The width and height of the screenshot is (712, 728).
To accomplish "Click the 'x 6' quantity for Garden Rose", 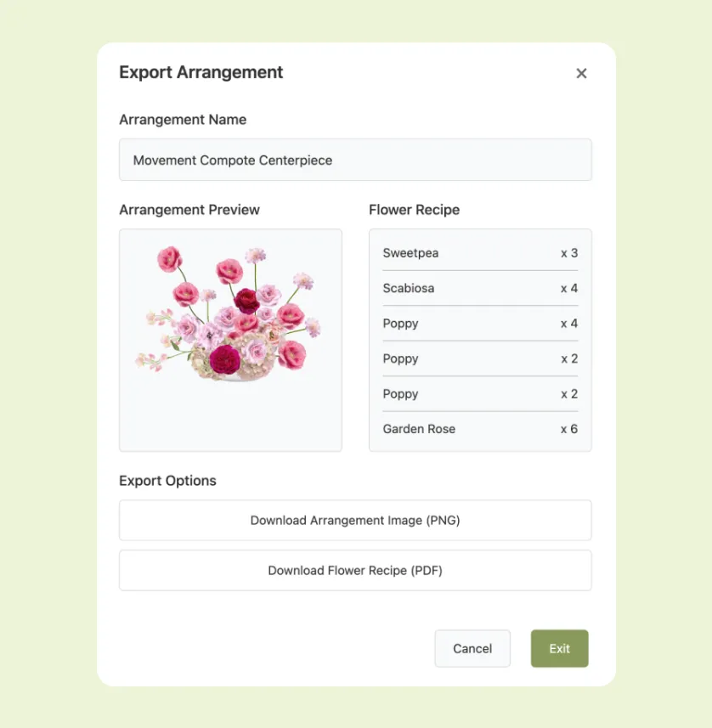I will tap(569, 429).
